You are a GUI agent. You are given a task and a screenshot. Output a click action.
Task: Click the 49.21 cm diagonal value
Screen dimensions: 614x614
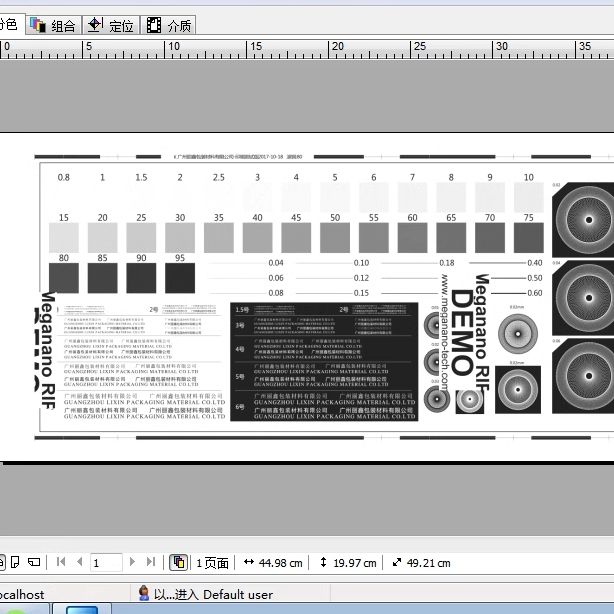tap(428, 563)
